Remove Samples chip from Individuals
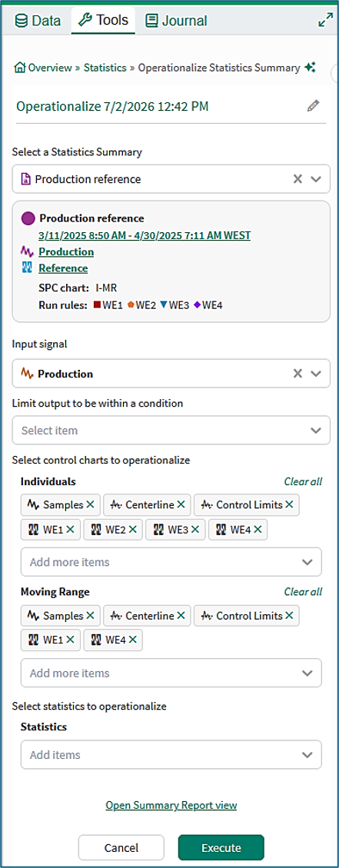Screen dimensions: 339x868 click(90, 505)
